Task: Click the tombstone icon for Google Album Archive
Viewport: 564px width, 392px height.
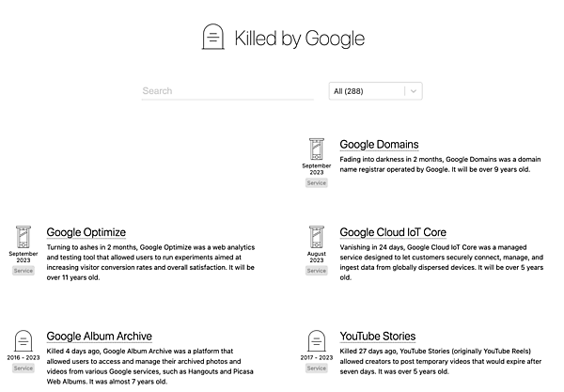Action: 23,341
